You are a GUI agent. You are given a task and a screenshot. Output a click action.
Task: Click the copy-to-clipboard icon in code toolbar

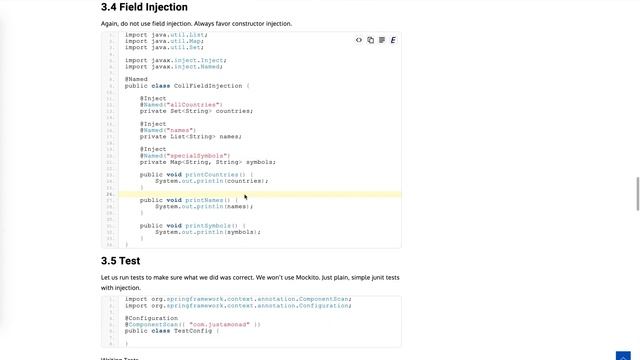point(370,40)
